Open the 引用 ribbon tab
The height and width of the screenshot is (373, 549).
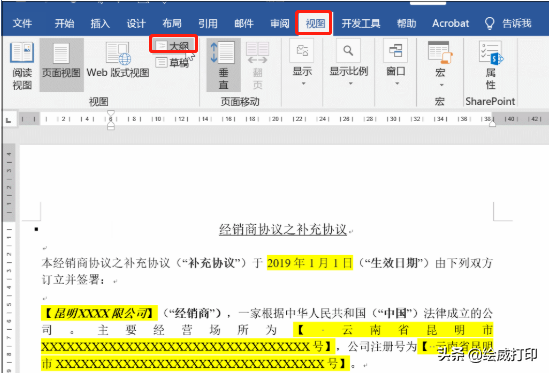(208, 23)
